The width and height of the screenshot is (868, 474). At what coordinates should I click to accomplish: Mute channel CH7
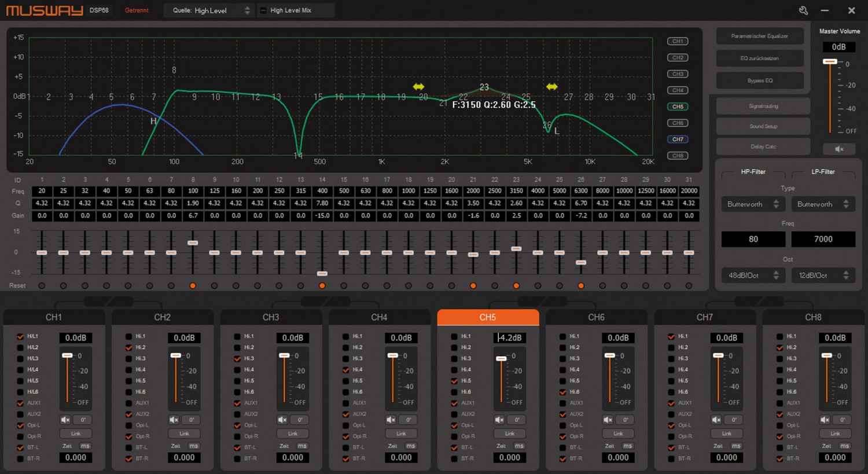[x=716, y=420]
